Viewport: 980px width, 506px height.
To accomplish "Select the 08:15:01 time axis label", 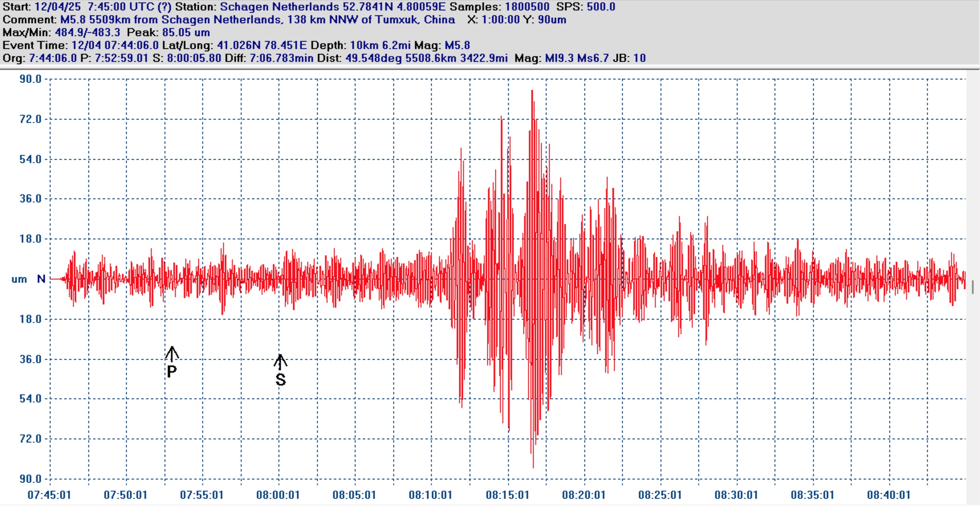I will (507, 495).
